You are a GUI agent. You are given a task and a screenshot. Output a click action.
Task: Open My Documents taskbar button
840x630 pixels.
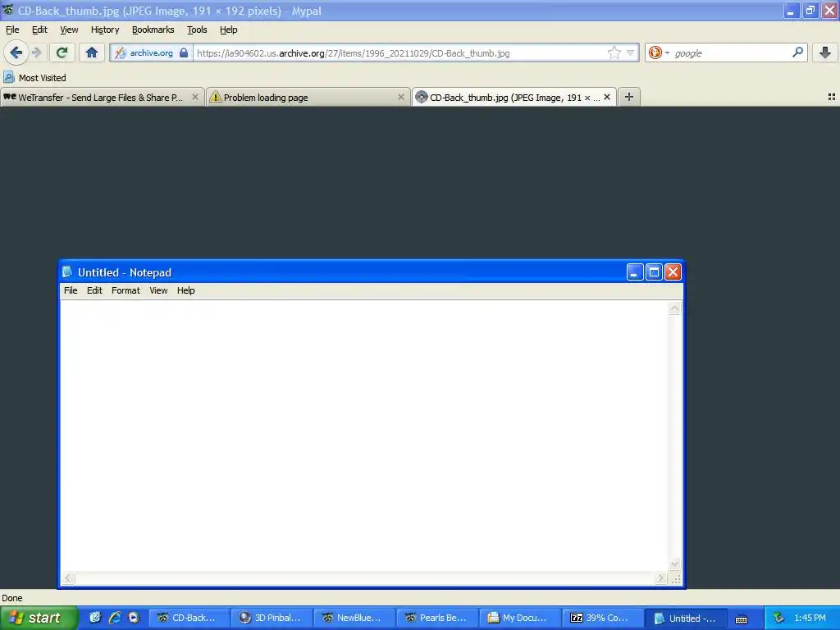(519, 618)
